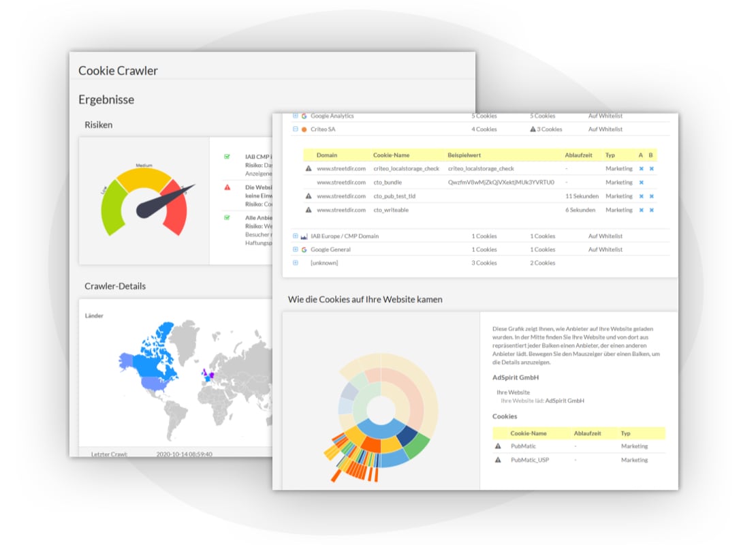Click warning triangle beside PubMatic_USP cookie
This screenshot has height=545, width=756.
pyautogui.click(x=498, y=460)
